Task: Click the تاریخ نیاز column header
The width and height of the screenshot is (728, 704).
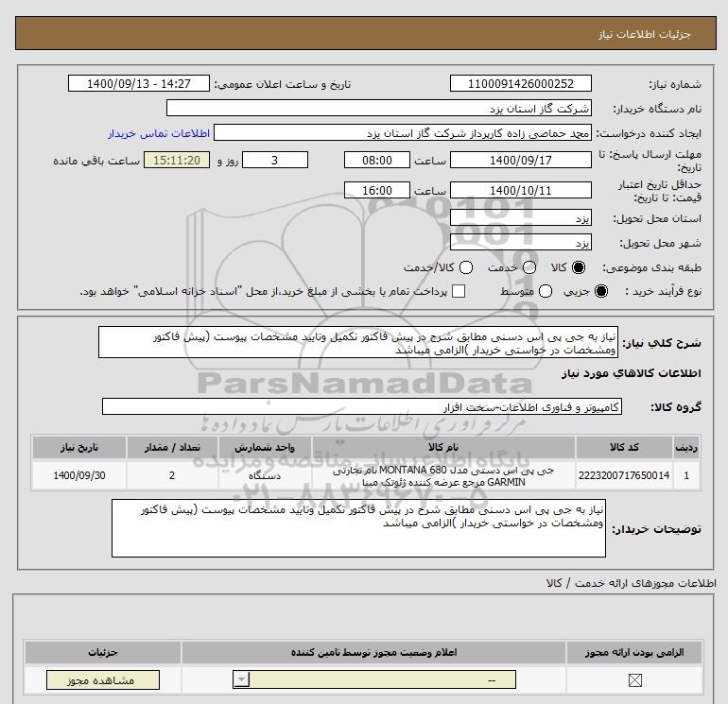Action: (78, 447)
